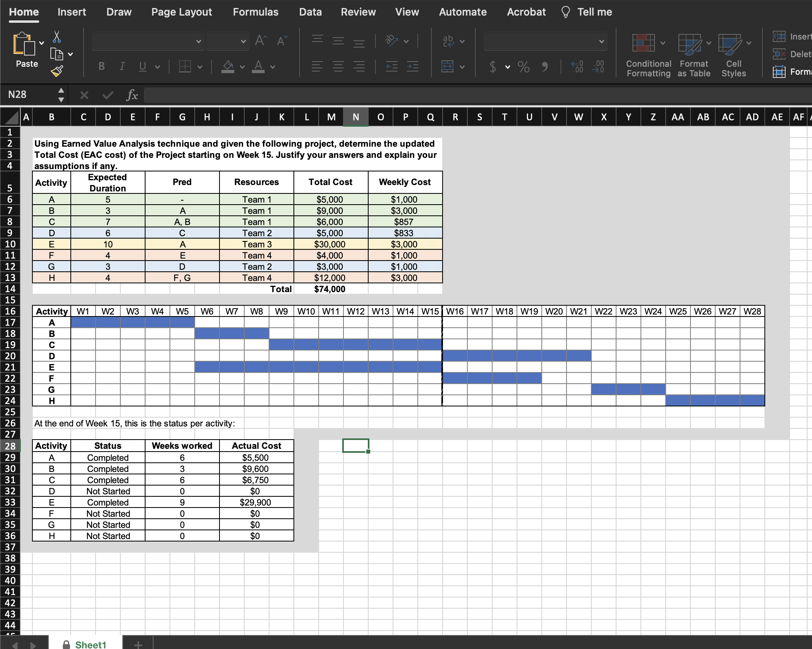
Task: Switch to the Formulas ribbon tab
Action: pos(255,12)
